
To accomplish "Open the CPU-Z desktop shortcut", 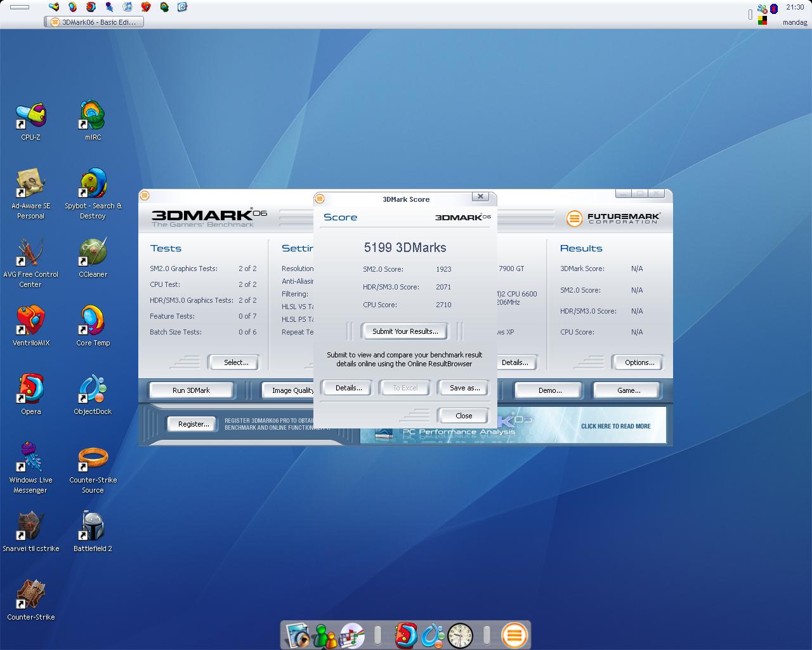I will click(x=30, y=120).
